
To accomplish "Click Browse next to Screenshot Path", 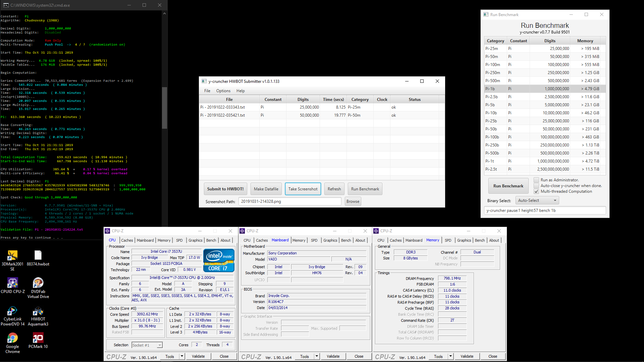I will pos(353,201).
